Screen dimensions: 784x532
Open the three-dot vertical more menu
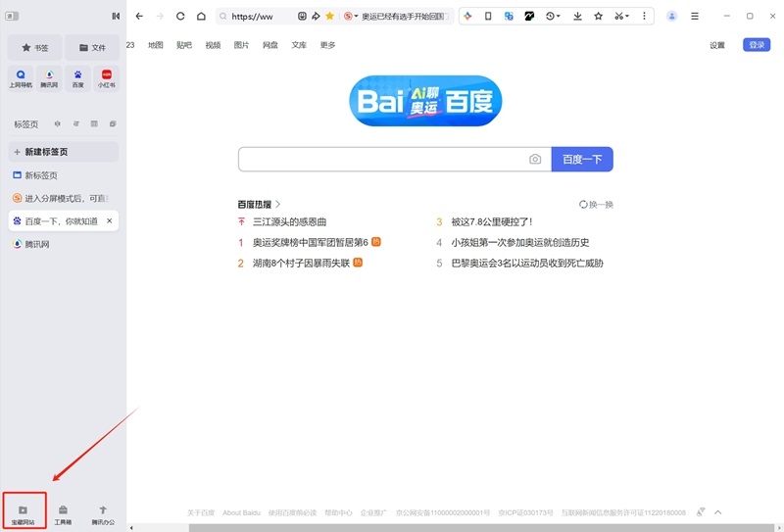click(644, 16)
